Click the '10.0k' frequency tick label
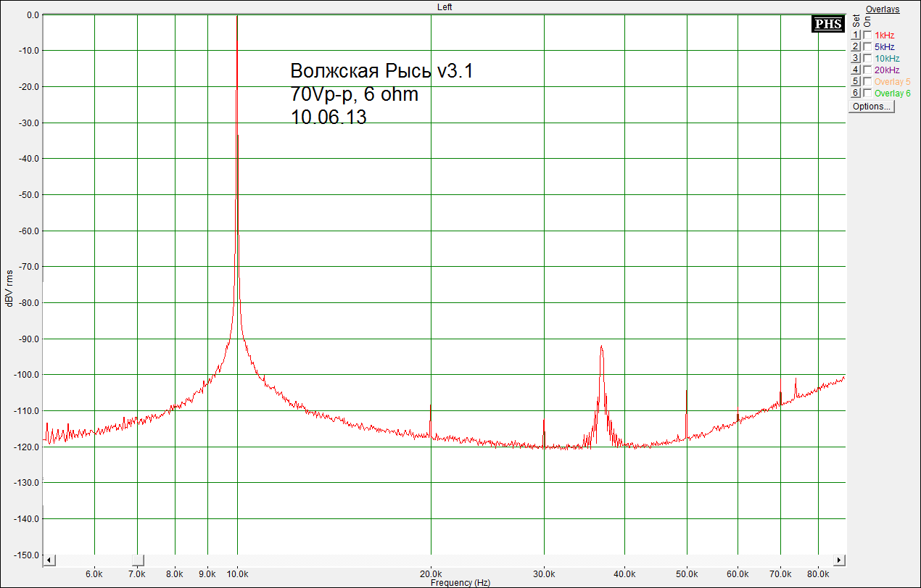Screen dimensions: 921x588 point(238,573)
